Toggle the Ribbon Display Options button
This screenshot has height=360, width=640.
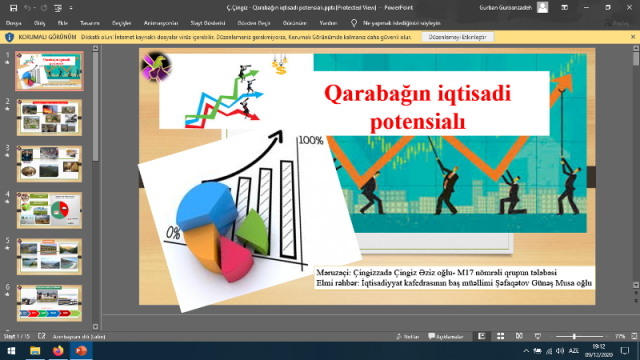tap(564, 7)
